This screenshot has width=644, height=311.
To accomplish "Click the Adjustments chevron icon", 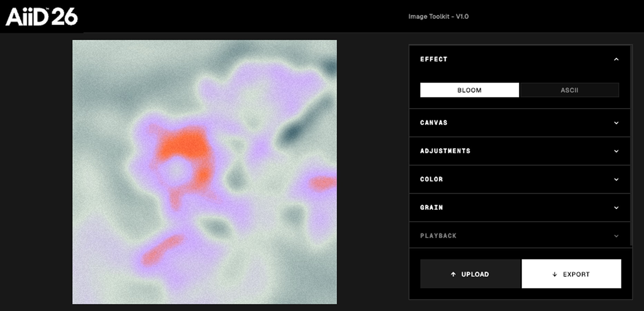I will [x=616, y=151].
